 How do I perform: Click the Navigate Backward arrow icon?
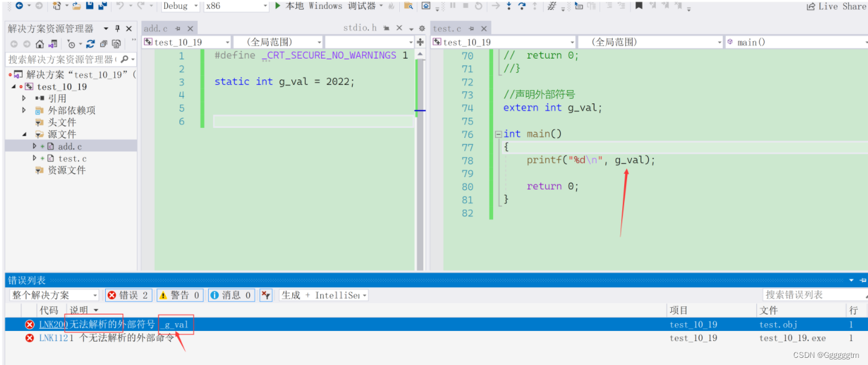[x=20, y=6]
